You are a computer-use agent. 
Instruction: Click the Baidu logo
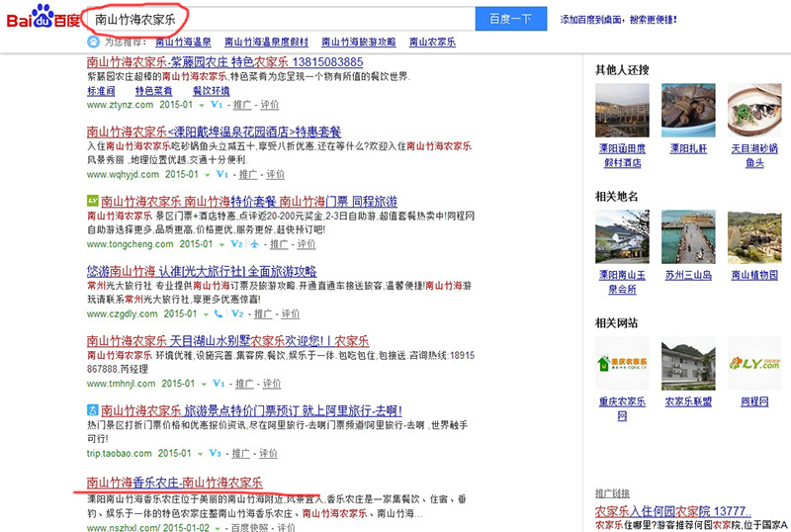click(44, 17)
